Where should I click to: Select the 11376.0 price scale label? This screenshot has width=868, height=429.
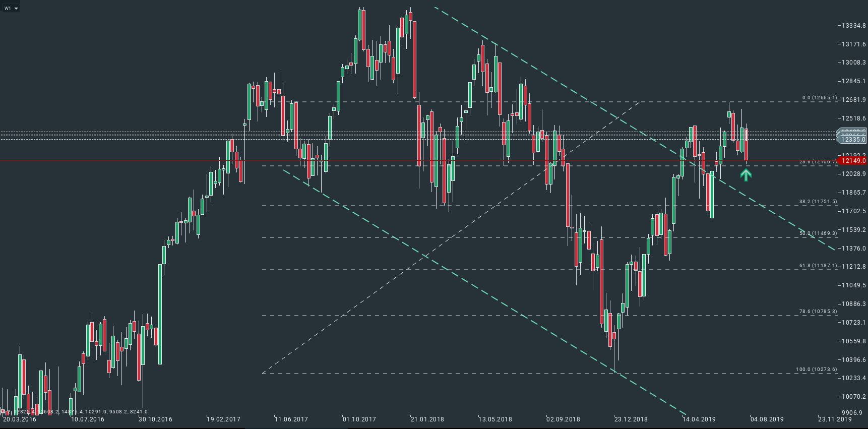pyautogui.click(x=853, y=249)
